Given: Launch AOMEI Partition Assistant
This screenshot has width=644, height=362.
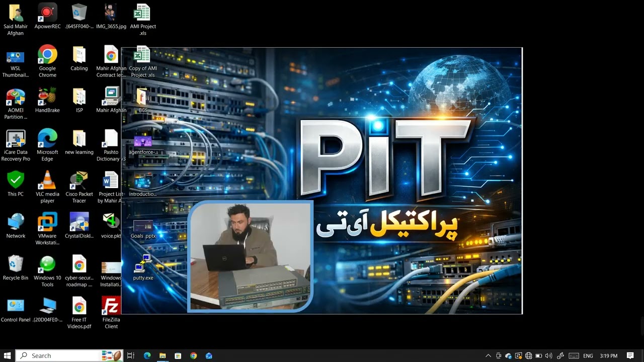Looking at the screenshot, I should point(16,104).
